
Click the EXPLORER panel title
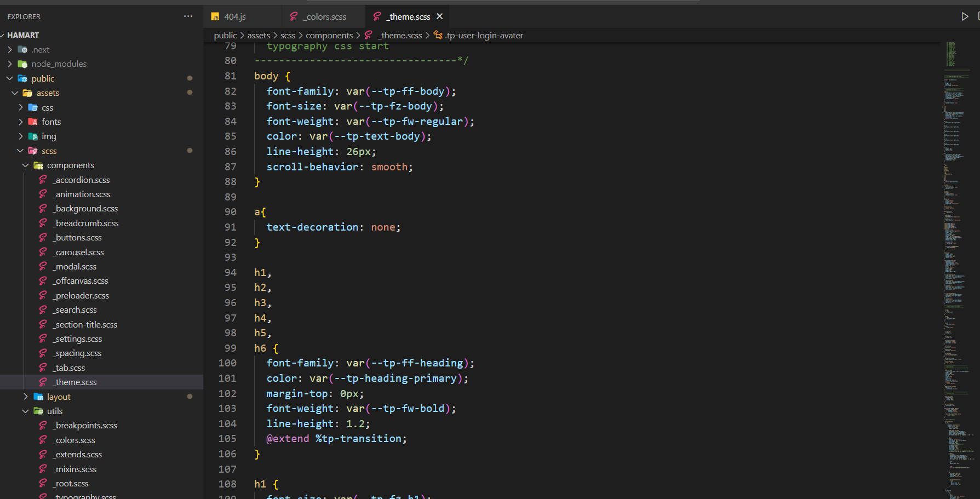click(x=24, y=16)
